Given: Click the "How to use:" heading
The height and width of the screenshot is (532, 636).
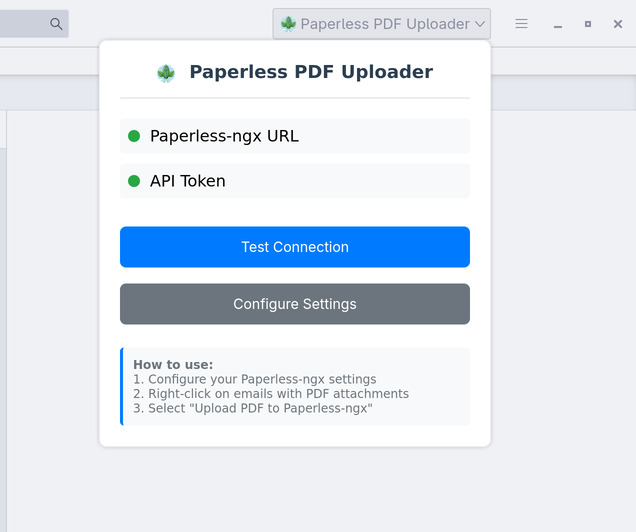Looking at the screenshot, I should click(173, 365).
